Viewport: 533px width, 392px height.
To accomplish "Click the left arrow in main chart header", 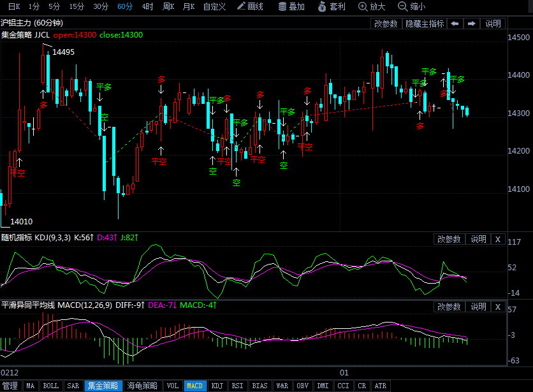I will click(455, 24).
